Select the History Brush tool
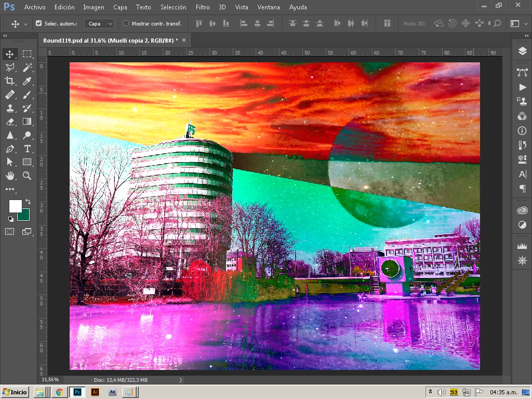 (27, 108)
